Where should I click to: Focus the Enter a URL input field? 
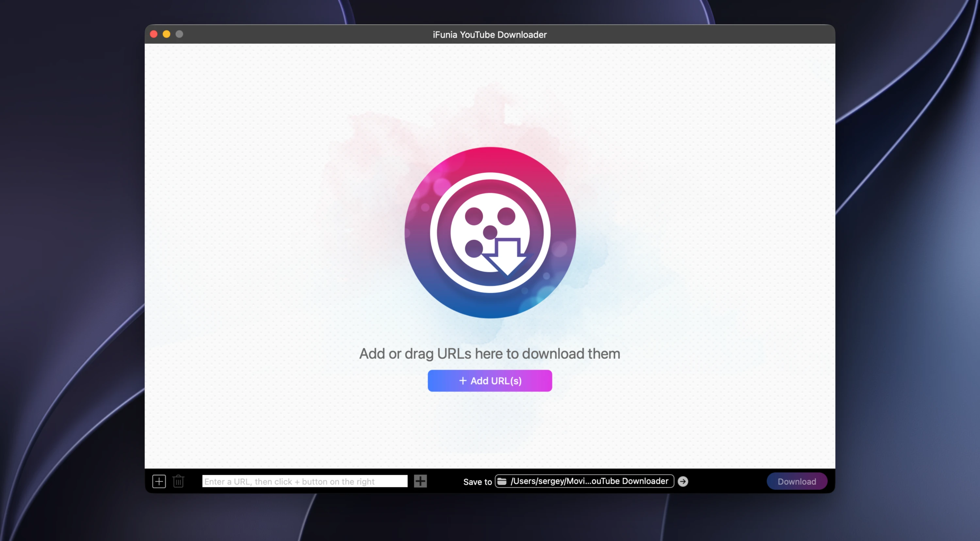305,481
